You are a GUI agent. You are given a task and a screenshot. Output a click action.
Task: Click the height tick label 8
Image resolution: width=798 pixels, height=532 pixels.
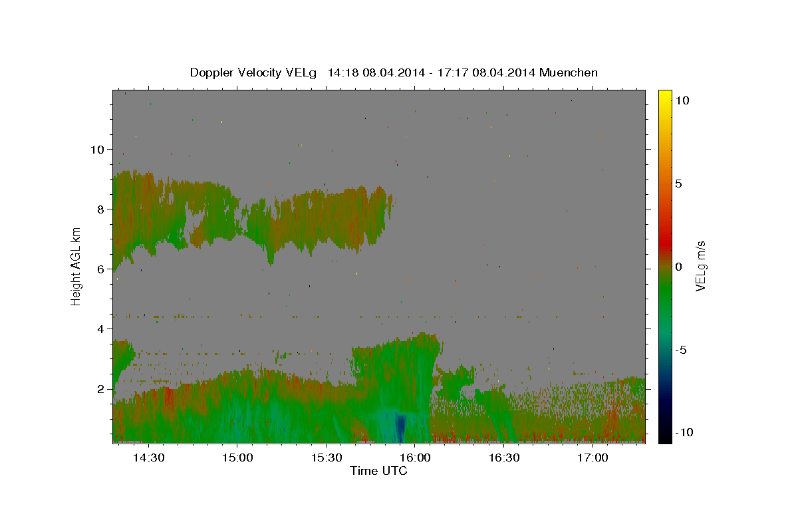click(x=101, y=209)
